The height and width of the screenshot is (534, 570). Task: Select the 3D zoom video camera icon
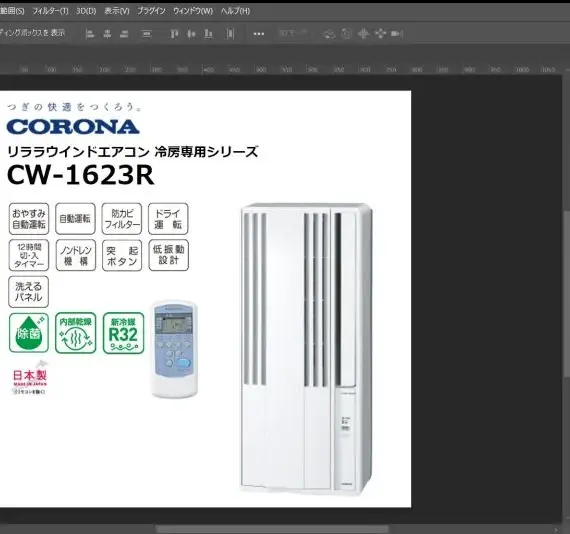(x=397, y=34)
